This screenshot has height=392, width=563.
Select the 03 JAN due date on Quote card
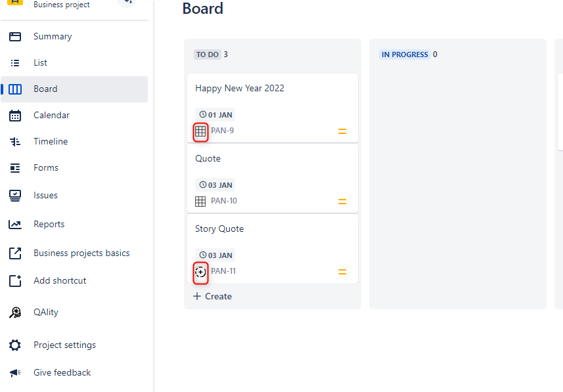click(x=215, y=185)
